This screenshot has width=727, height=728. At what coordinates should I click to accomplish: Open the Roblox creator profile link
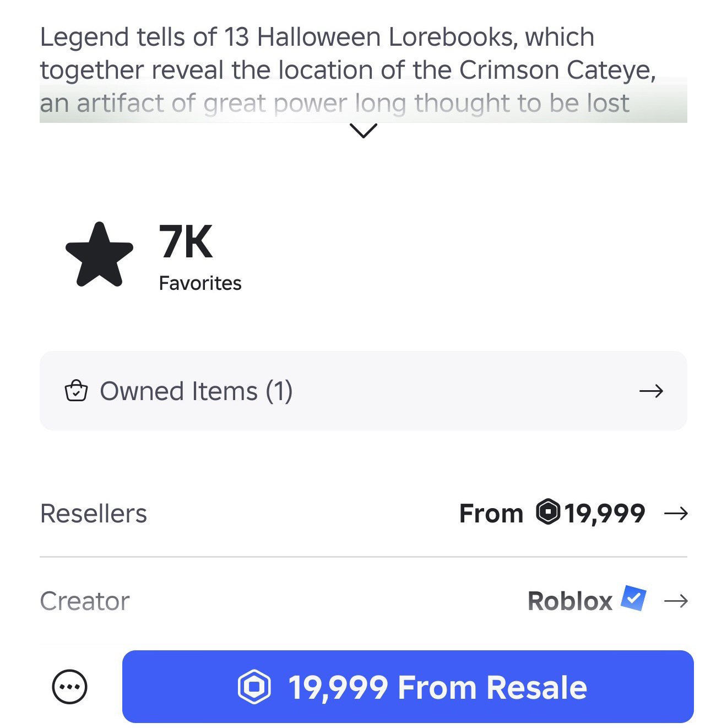pos(570,601)
